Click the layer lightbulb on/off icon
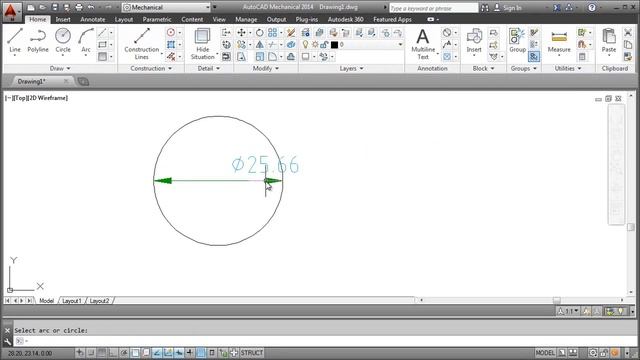Image resolution: width=640 pixels, height=360 pixels. pyautogui.click(x=305, y=44)
